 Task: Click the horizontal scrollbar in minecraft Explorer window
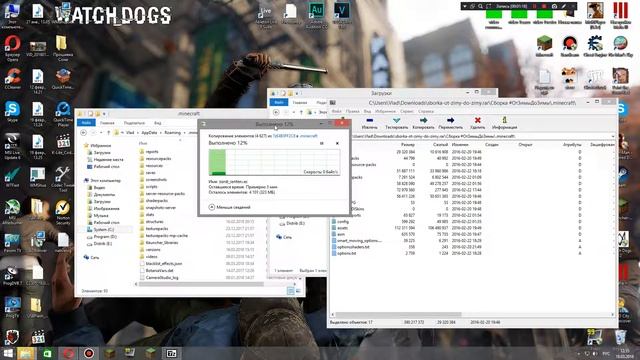tap(201, 284)
